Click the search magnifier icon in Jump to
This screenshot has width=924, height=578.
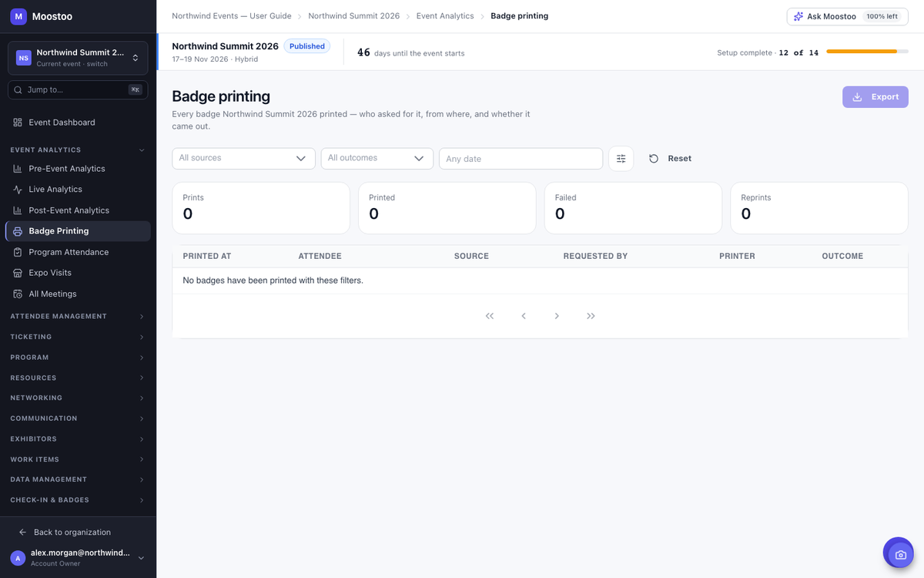(18, 90)
